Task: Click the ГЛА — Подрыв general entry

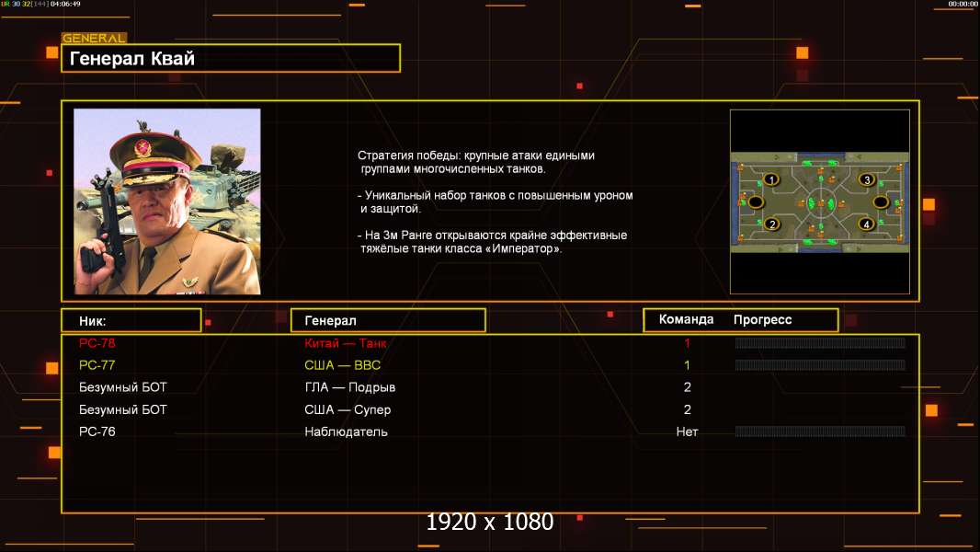Action: click(350, 387)
